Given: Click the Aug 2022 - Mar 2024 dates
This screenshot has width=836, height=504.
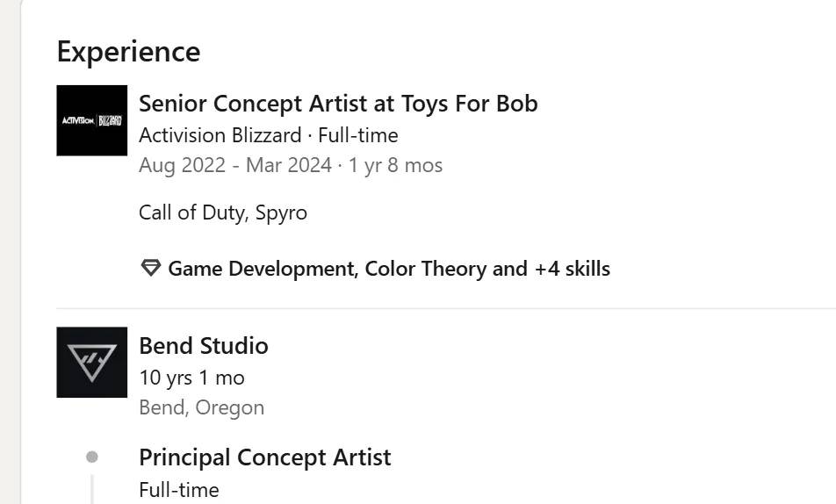Looking at the screenshot, I should tap(235, 165).
